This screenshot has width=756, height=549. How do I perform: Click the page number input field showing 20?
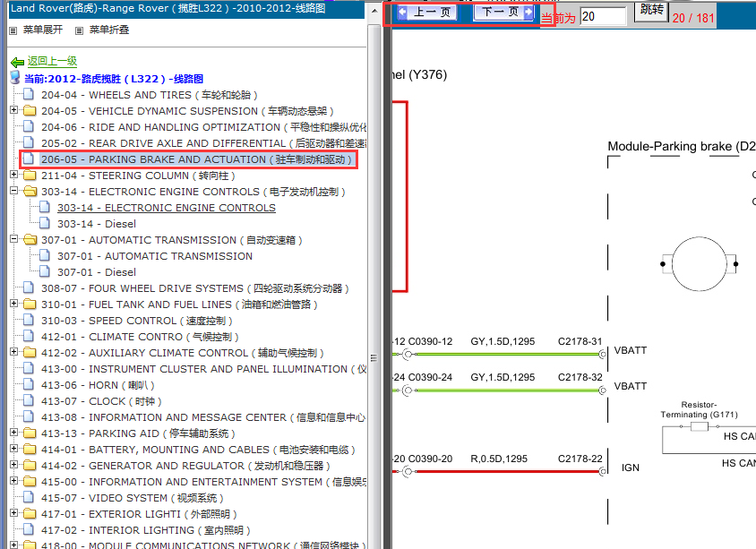click(x=603, y=16)
